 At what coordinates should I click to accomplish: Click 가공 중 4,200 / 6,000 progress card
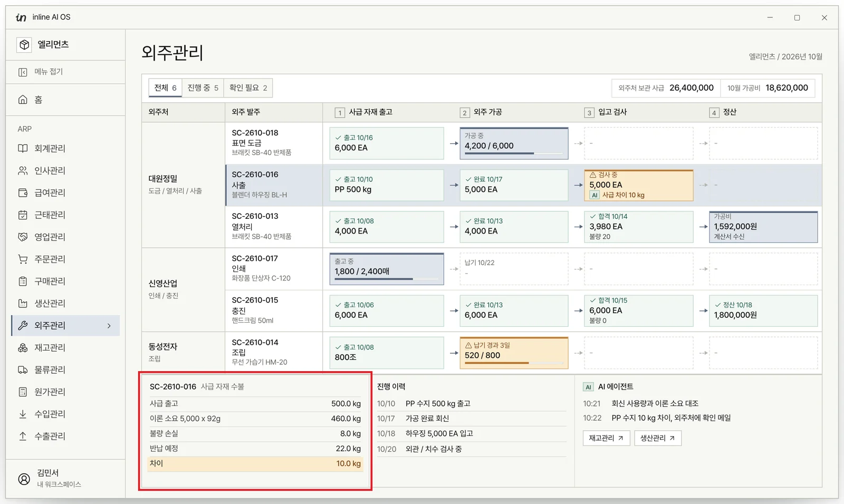click(514, 143)
